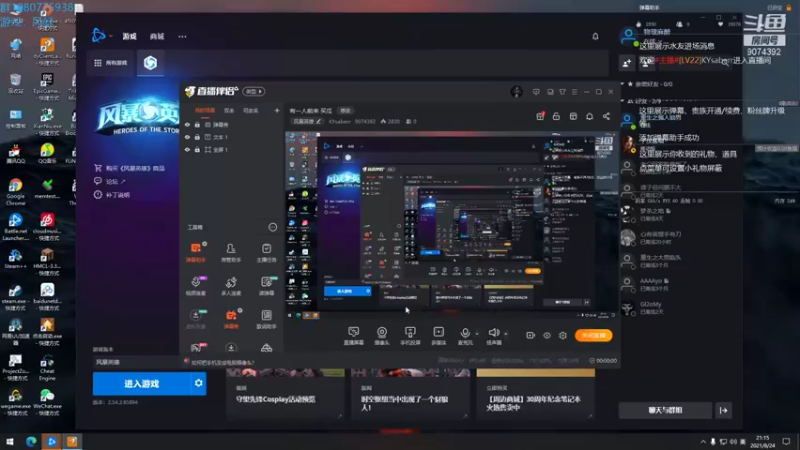
Task: Open stream settings gear in 直播伴侣
Action: [x=563, y=335]
